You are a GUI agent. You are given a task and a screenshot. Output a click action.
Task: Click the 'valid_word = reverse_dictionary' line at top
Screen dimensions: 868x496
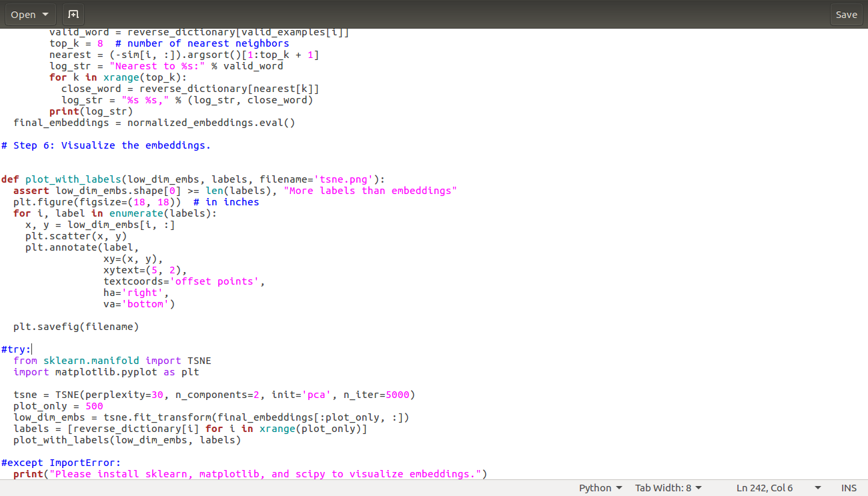click(x=199, y=33)
